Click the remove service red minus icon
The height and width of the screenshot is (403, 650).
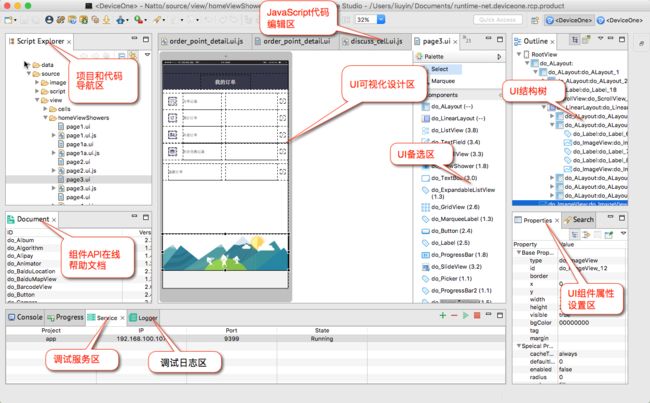click(x=454, y=316)
